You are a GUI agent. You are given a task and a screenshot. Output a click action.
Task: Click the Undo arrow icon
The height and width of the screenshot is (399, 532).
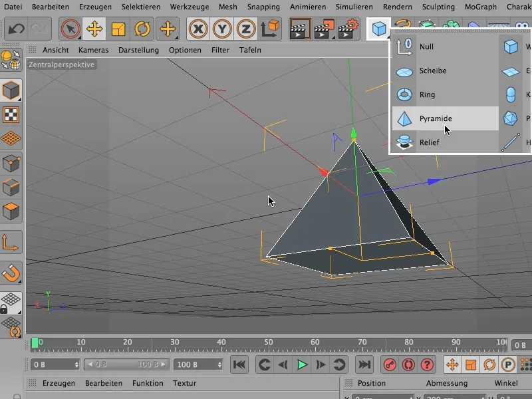coord(16,29)
